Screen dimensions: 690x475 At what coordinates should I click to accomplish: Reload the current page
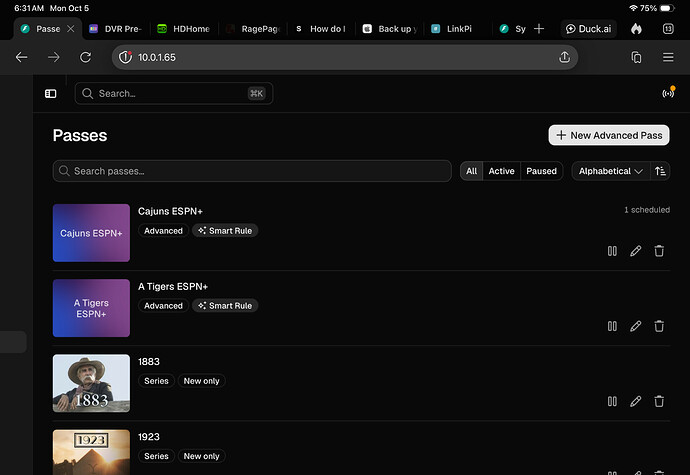tap(85, 57)
